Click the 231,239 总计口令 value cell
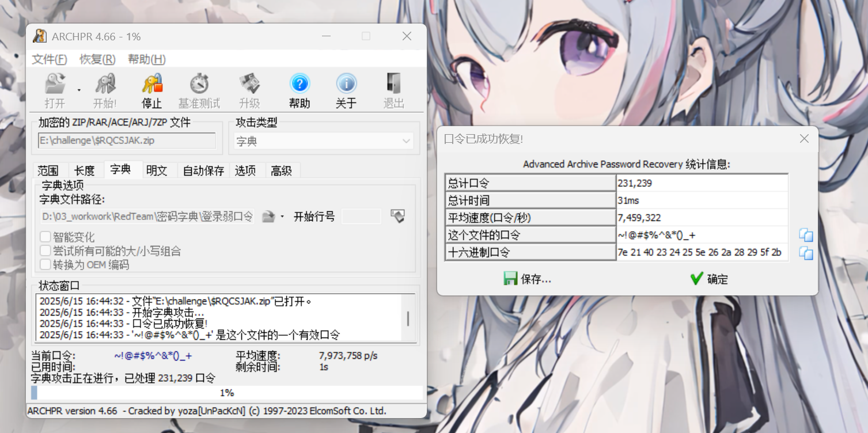868x433 pixels. (x=702, y=183)
